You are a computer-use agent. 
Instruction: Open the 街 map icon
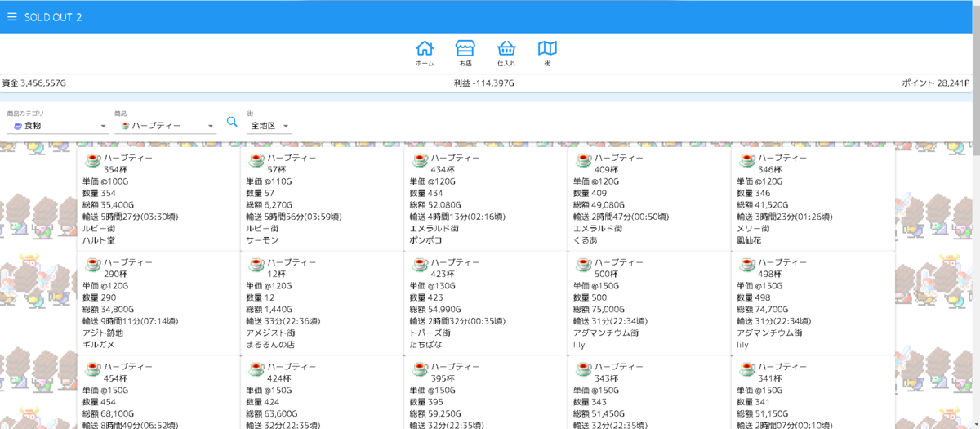click(x=547, y=52)
